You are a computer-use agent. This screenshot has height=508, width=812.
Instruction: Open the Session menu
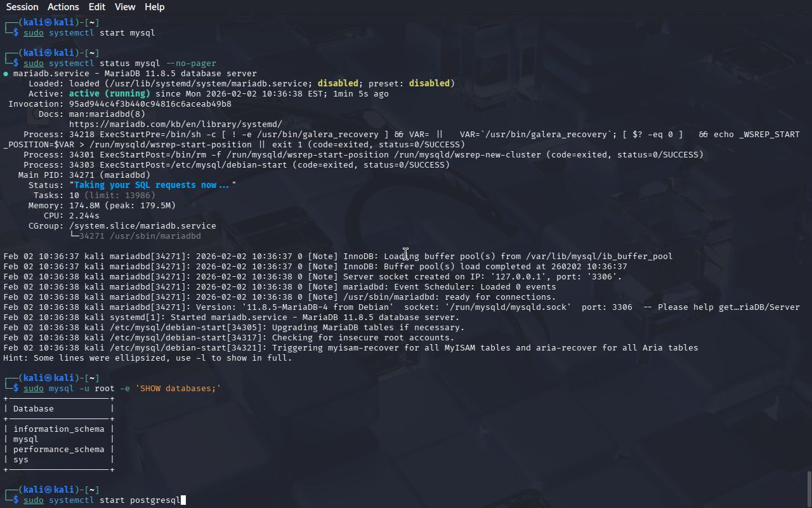pos(22,7)
